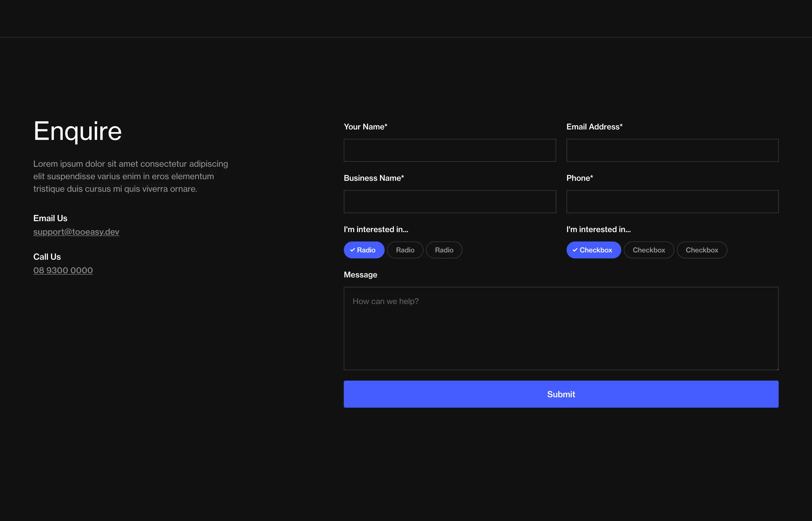
Task: Click into the Email Address field
Action: click(x=673, y=150)
